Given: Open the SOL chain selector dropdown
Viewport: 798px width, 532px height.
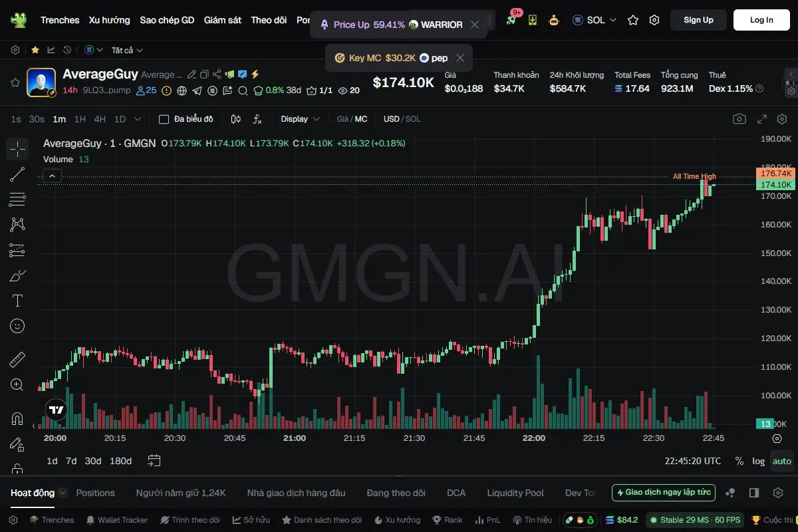Looking at the screenshot, I should tap(595, 20).
